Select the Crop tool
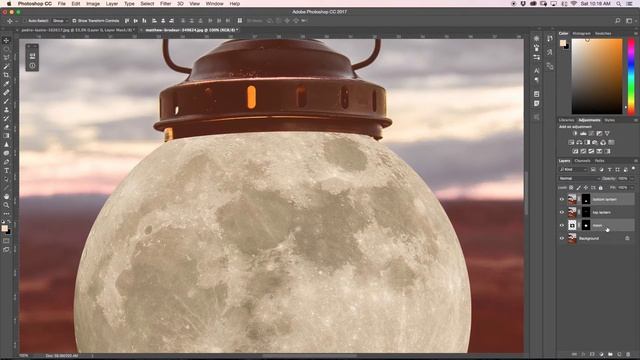Screen dimensions: 640x360 [6, 75]
